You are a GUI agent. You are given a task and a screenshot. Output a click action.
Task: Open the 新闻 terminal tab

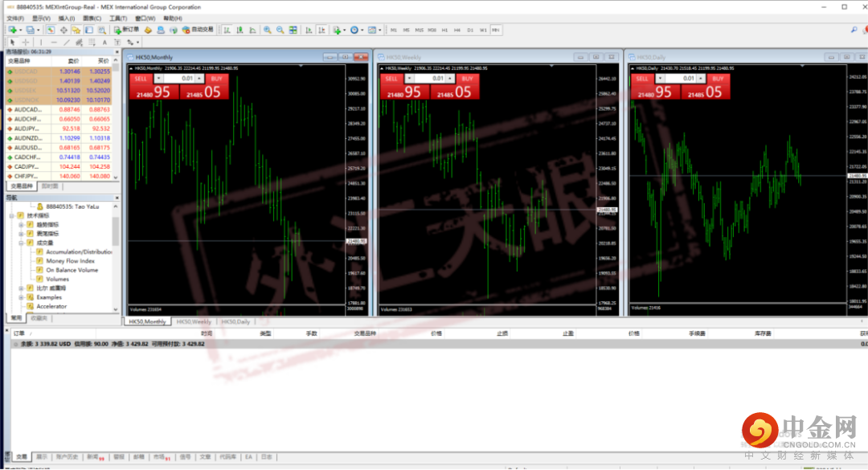point(95,457)
